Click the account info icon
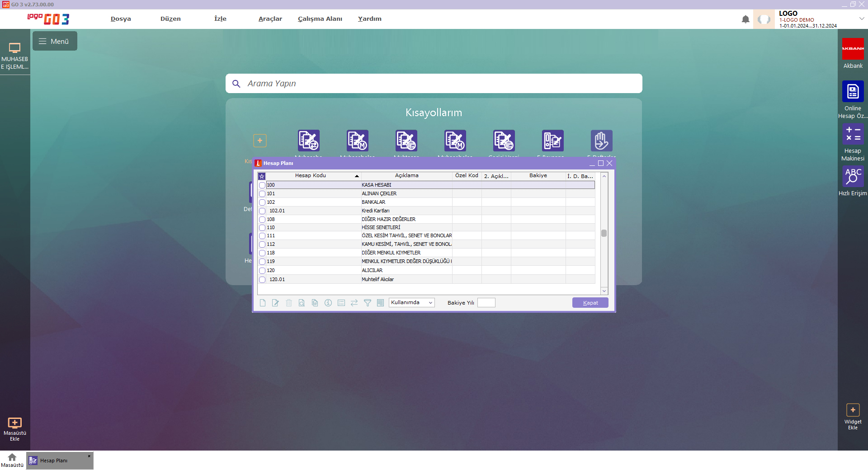 pos(328,303)
